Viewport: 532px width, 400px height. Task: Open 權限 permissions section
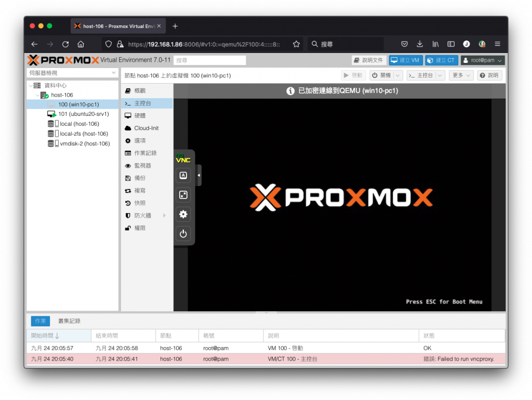click(x=147, y=228)
